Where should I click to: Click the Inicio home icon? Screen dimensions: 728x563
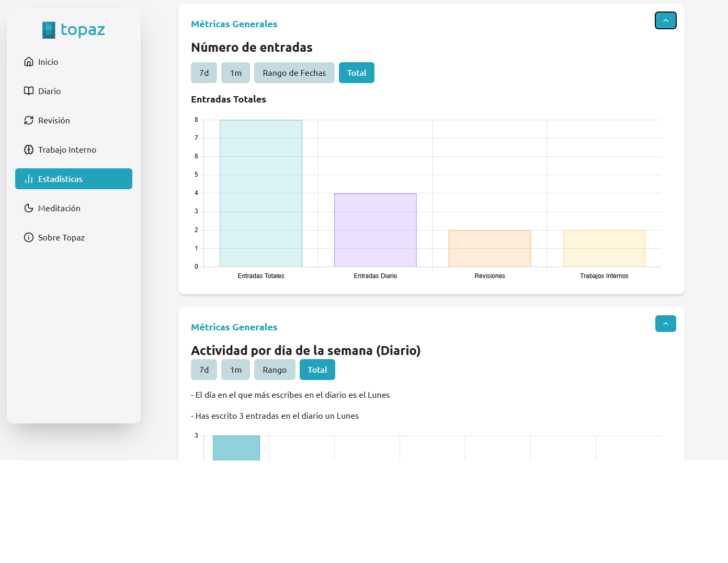(29, 62)
